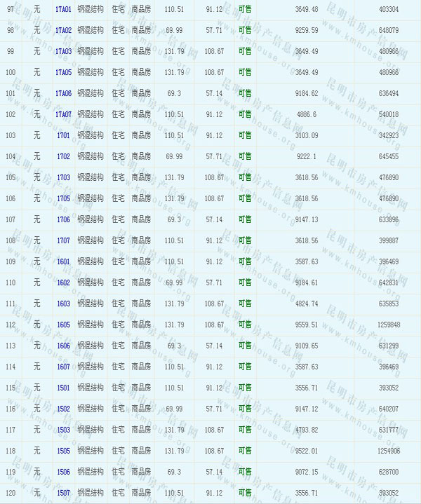This screenshot has width=421, height=504.
Task: Select 可售 status for row 120
Action: [x=245, y=493]
